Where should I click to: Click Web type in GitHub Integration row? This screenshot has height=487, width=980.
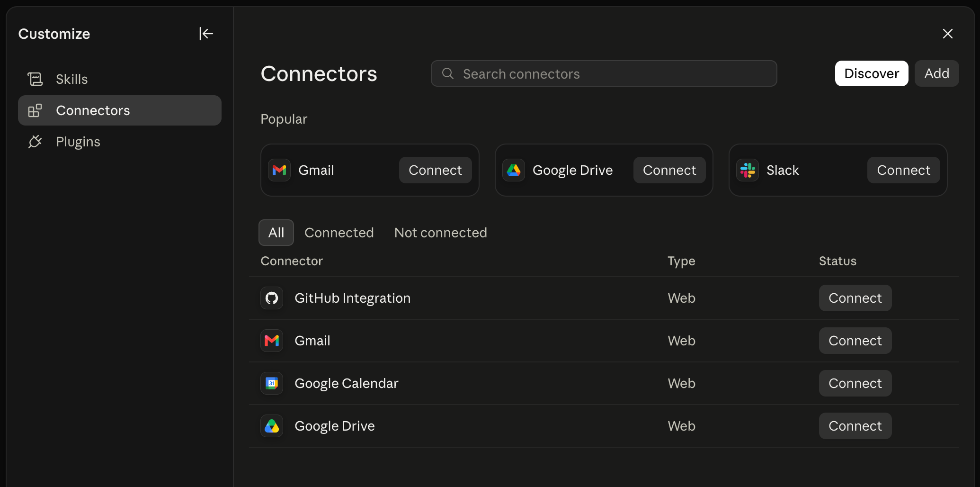(x=681, y=298)
